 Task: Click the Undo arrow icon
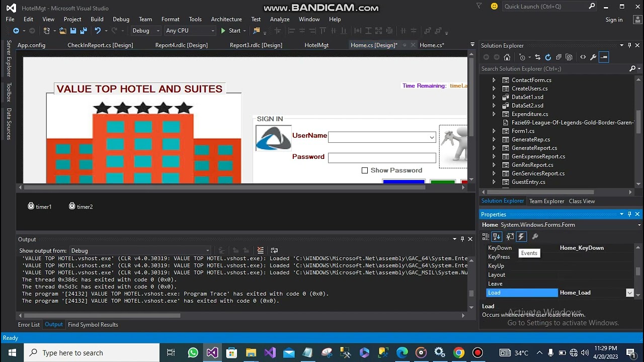click(x=98, y=31)
